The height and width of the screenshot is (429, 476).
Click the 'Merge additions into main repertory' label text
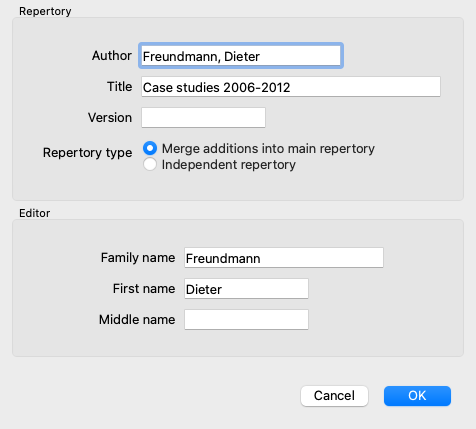pyautogui.click(x=268, y=149)
